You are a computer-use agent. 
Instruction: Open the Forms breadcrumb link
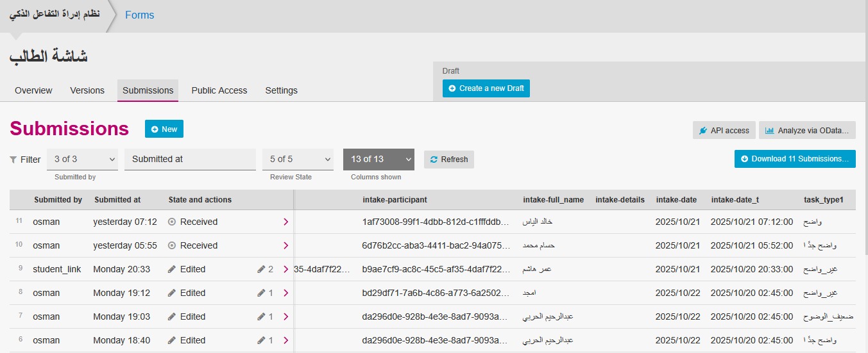pyautogui.click(x=139, y=15)
